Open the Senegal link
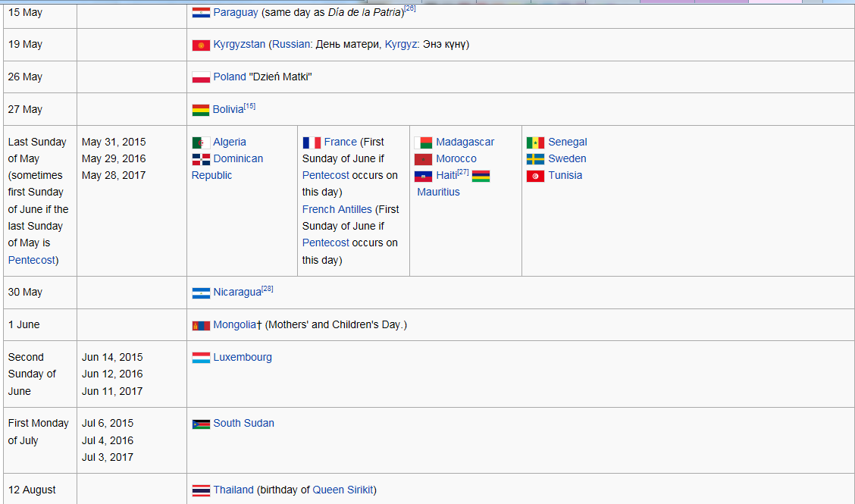This screenshot has height=504, width=855. (x=567, y=142)
